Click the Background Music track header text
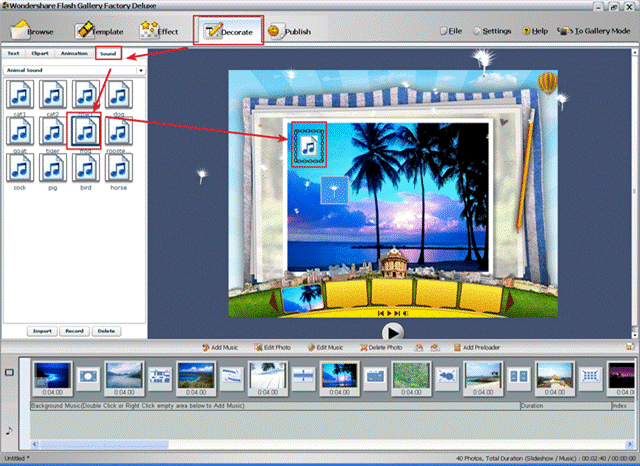 point(138,406)
